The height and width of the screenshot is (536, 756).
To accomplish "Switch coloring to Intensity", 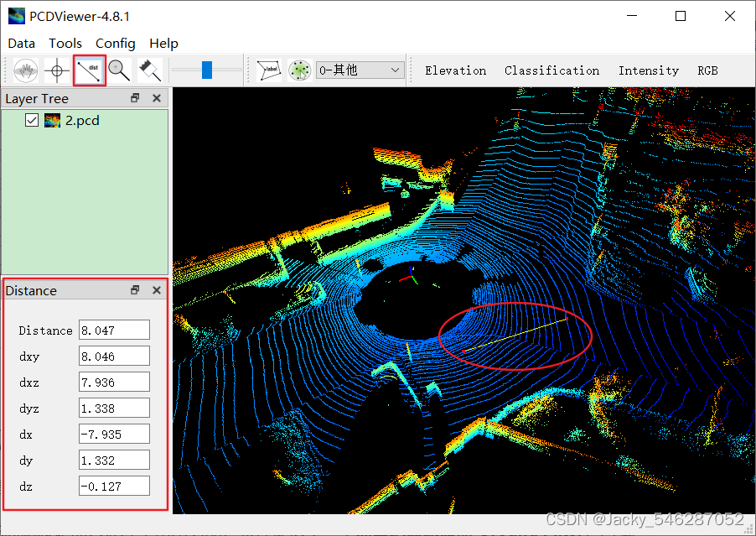I will (649, 70).
